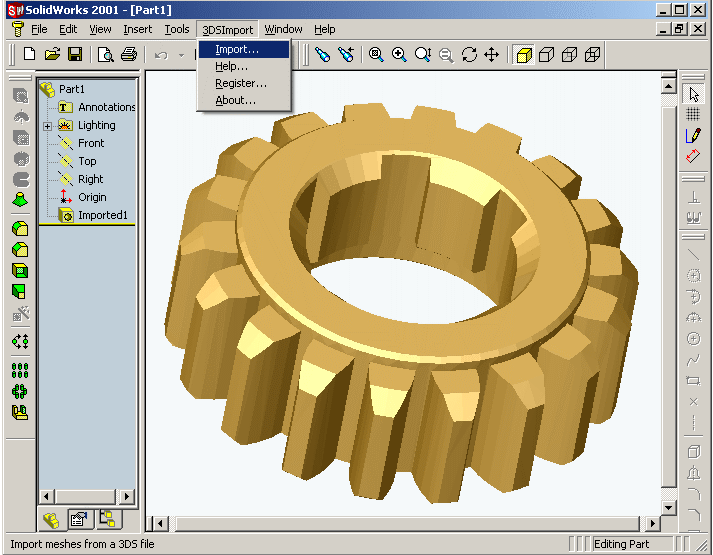Create a new document with New icon
The image size is (713, 555).
(30, 55)
